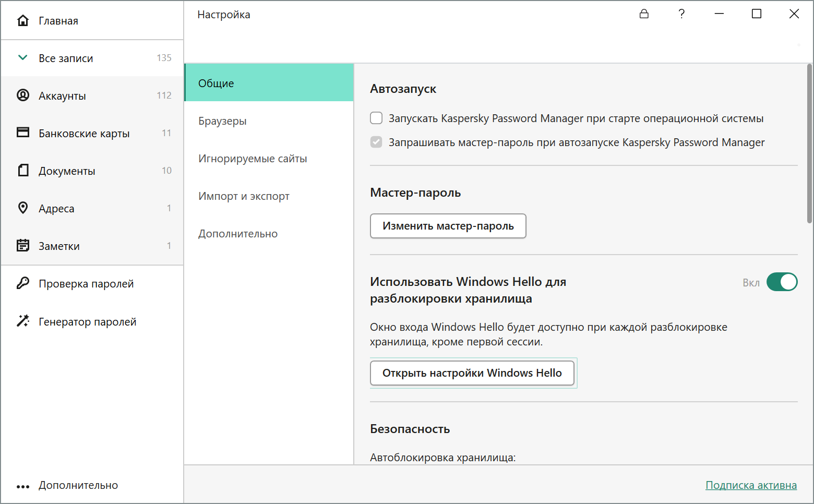This screenshot has width=814, height=504.
Task: Click the settings panel vertical scrollbar
Action: coord(809,144)
